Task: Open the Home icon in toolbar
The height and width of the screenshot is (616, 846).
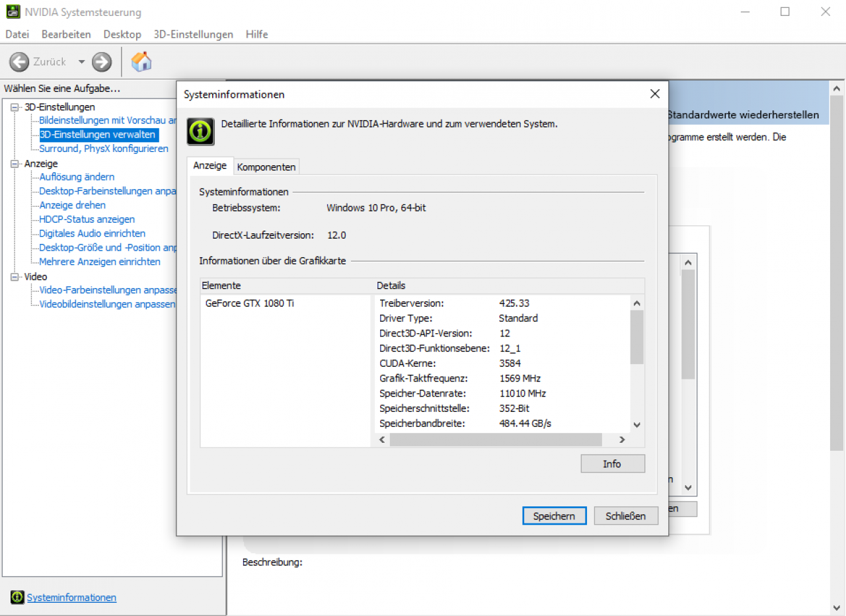Action: click(141, 61)
